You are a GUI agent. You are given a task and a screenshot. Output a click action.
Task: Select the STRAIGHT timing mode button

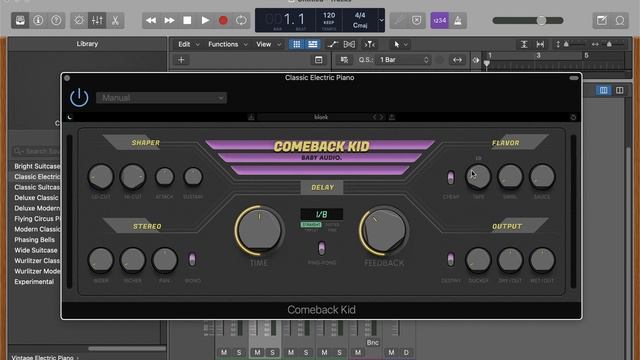(311, 225)
